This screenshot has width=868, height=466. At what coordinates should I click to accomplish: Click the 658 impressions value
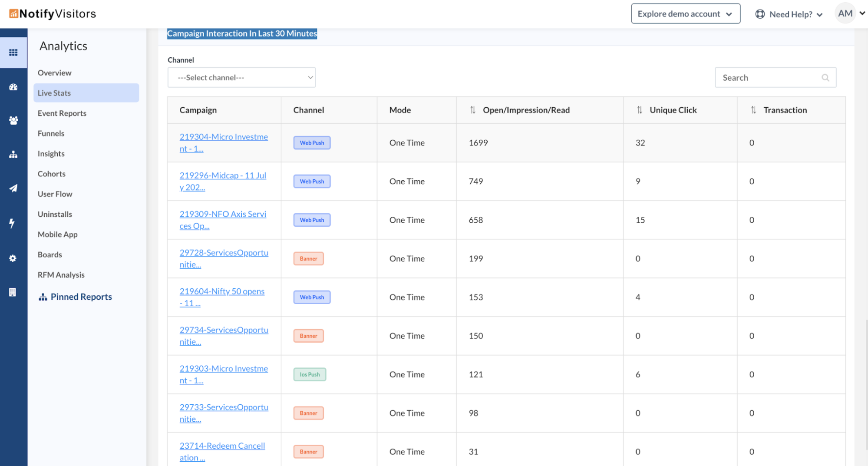476,220
